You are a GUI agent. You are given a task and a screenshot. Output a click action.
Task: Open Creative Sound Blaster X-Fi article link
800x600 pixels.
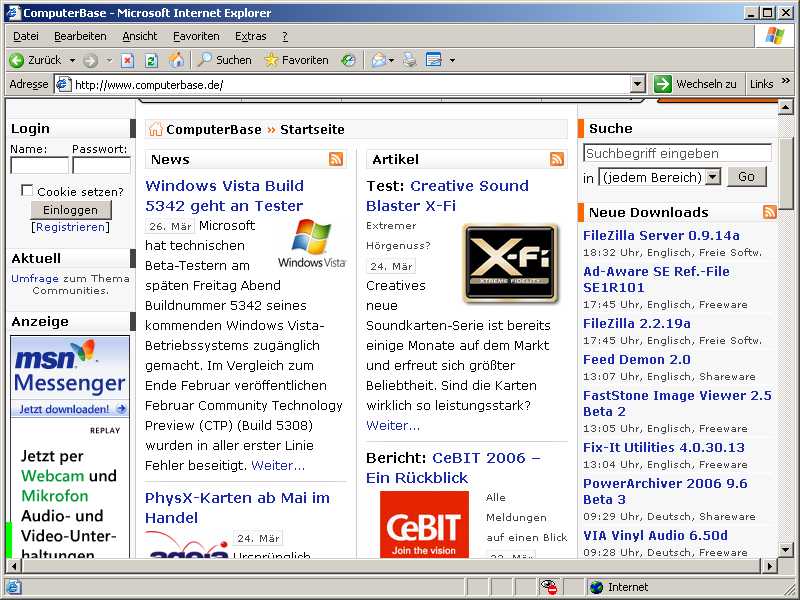447,195
